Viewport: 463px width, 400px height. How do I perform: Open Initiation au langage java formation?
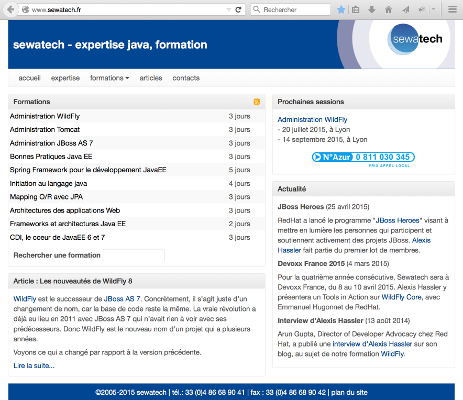137,184
